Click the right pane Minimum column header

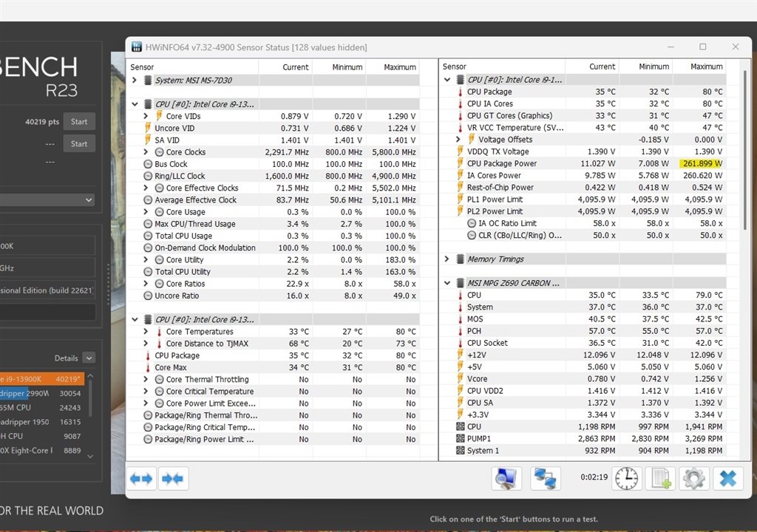(646, 66)
